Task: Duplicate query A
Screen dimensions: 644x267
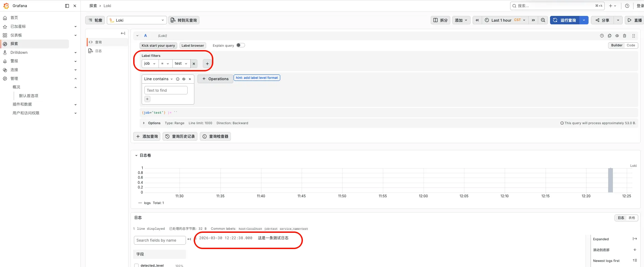Action: coord(610,36)
